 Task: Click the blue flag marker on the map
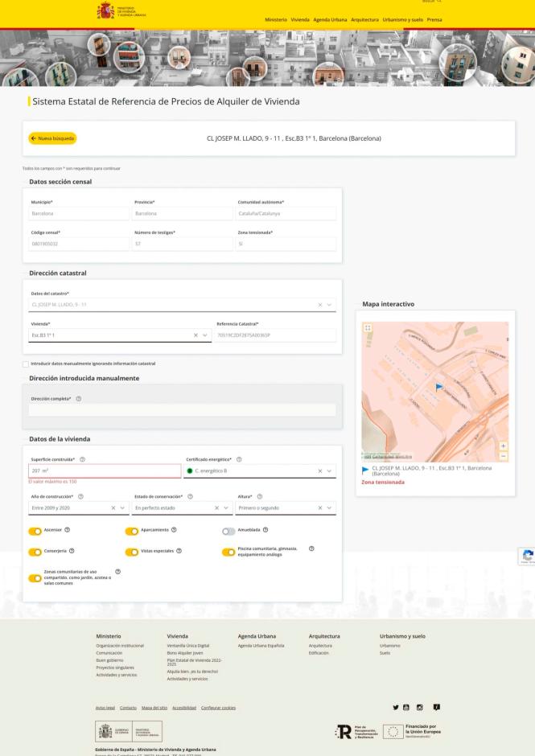[439, 387]
